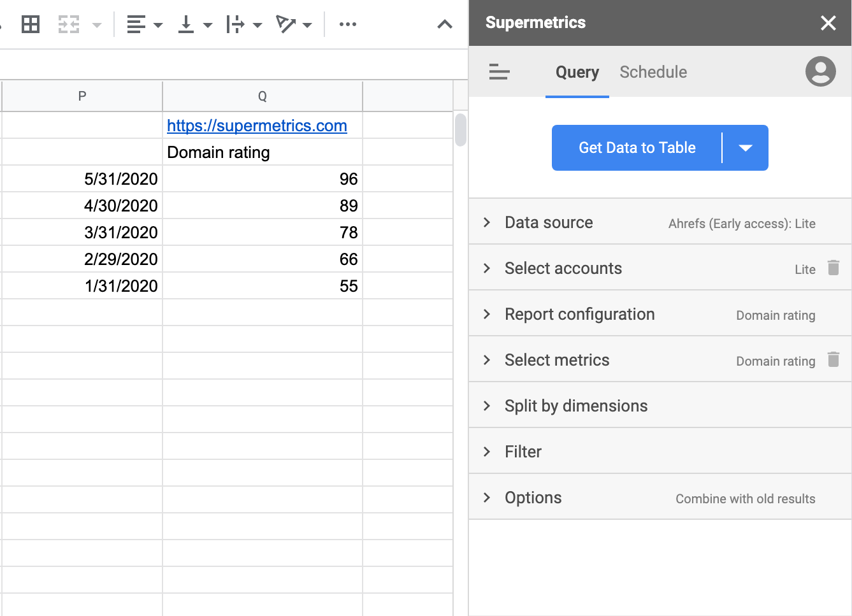This screenshot has width=852, height=616.
Task: Open text rotation dropdown arrow
Action: point(307,25)
